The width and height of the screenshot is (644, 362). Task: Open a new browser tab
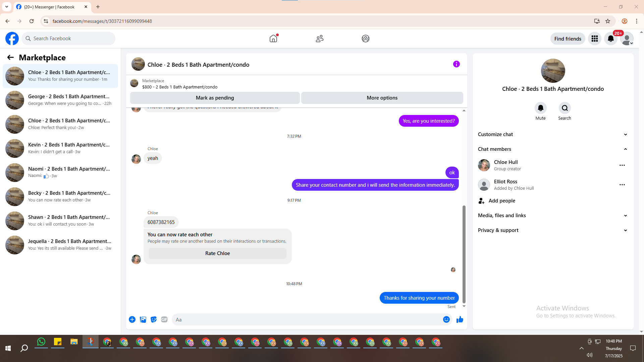click(x=98, y=7)
